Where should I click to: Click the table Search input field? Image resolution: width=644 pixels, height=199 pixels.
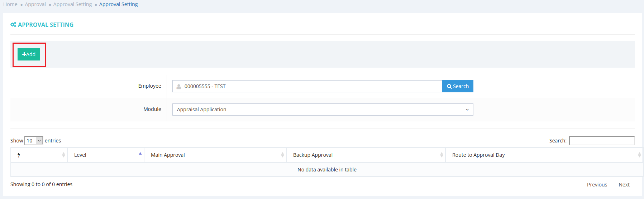tap(602, 141)
